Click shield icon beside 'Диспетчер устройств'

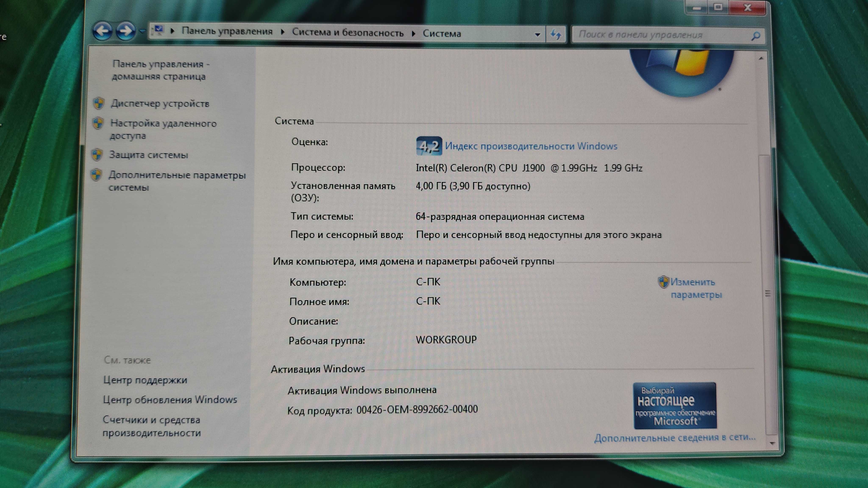tap(99, 103)
